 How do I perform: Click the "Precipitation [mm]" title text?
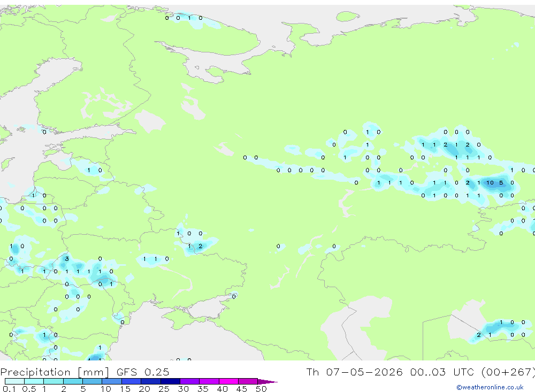pos(55,372)
